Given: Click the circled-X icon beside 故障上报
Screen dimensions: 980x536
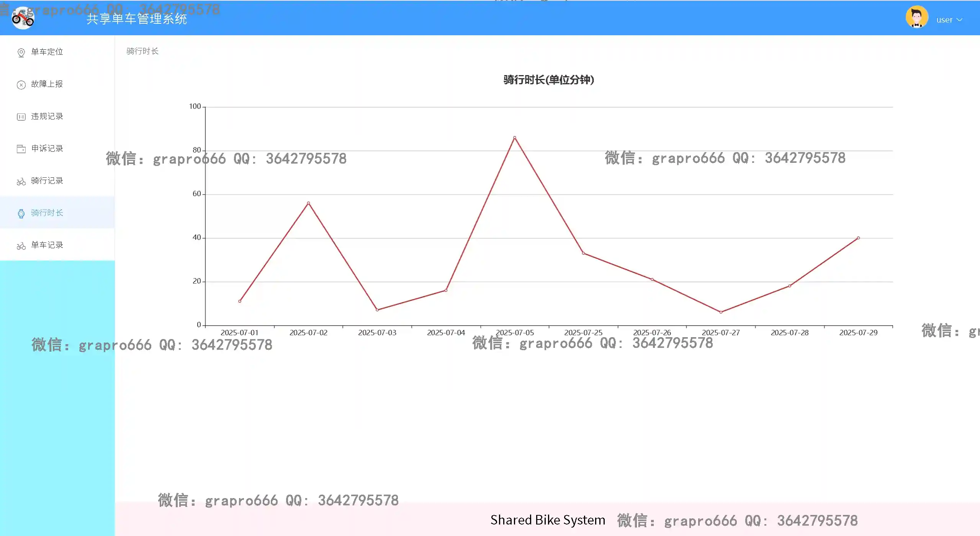Looking at the screenshot, I should coord(21,85).
